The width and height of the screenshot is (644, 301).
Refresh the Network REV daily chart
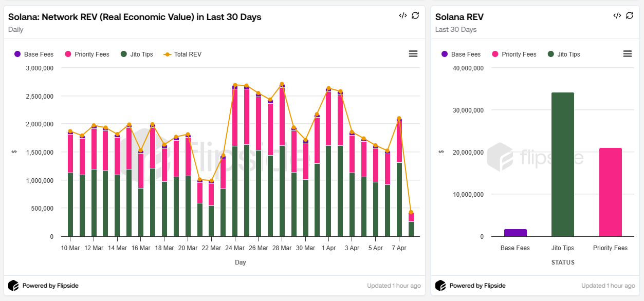[x=415, y=16]
